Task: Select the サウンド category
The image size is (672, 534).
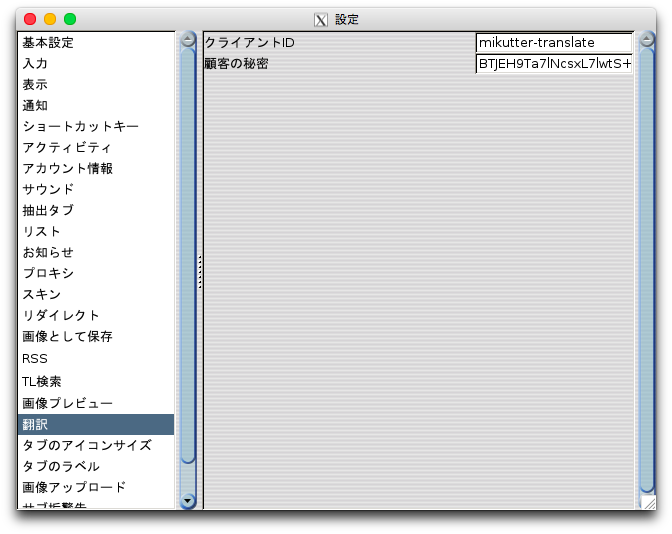Action: point(96,189)
